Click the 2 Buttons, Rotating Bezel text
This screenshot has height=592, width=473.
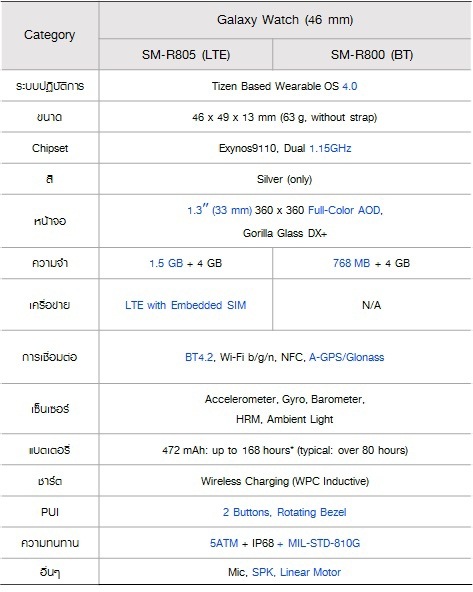285,512
